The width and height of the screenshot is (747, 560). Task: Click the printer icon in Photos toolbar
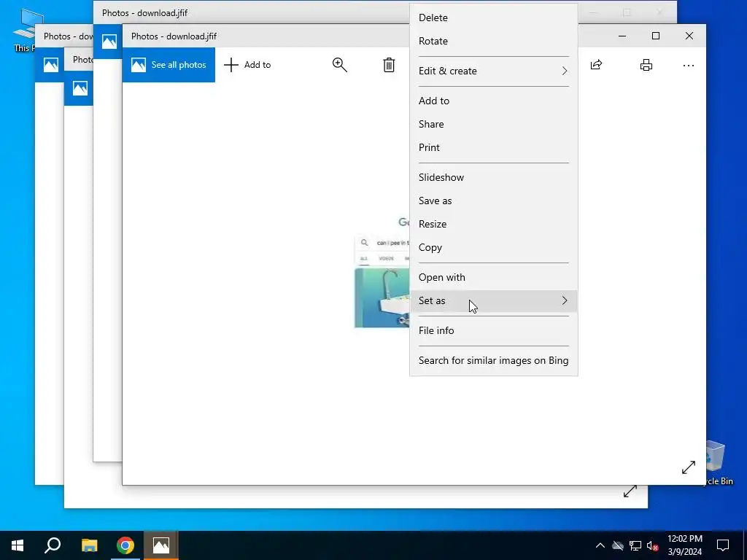pyautogui.click(x=646, y=65)
